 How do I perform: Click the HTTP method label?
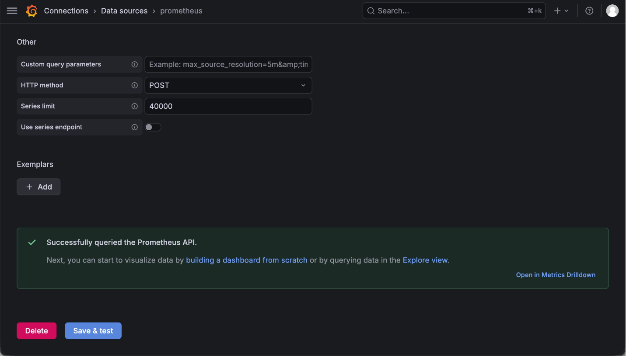click(x=42, y=85)
